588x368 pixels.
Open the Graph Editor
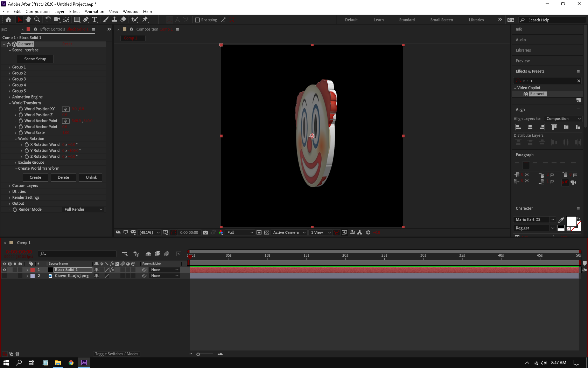178,254
